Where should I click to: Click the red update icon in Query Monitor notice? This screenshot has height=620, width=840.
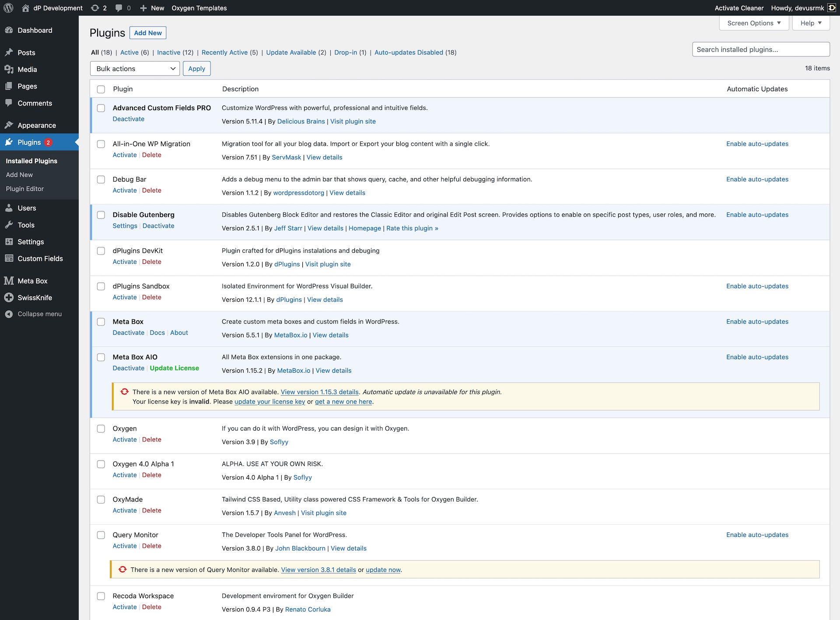[x=122, y=569]
